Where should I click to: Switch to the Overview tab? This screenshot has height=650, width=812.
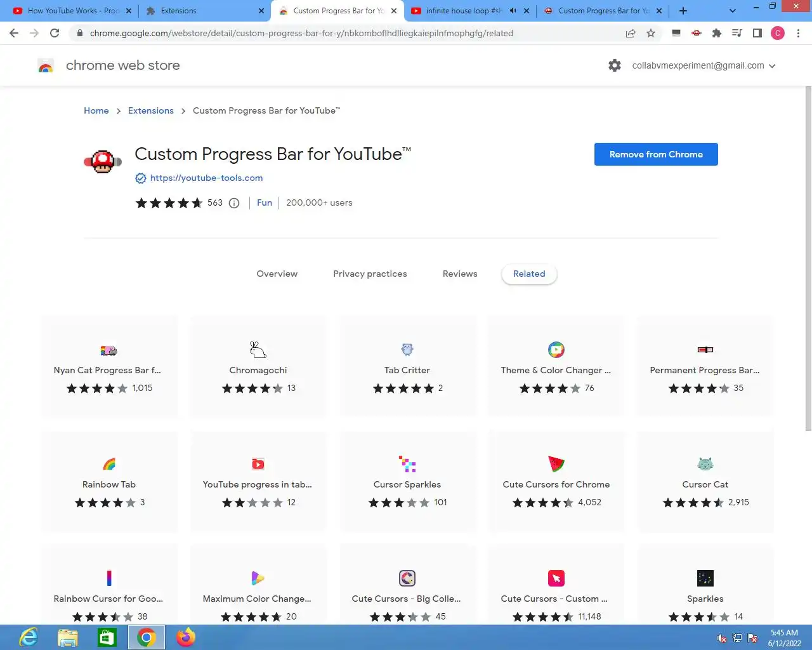coord(277,274)
